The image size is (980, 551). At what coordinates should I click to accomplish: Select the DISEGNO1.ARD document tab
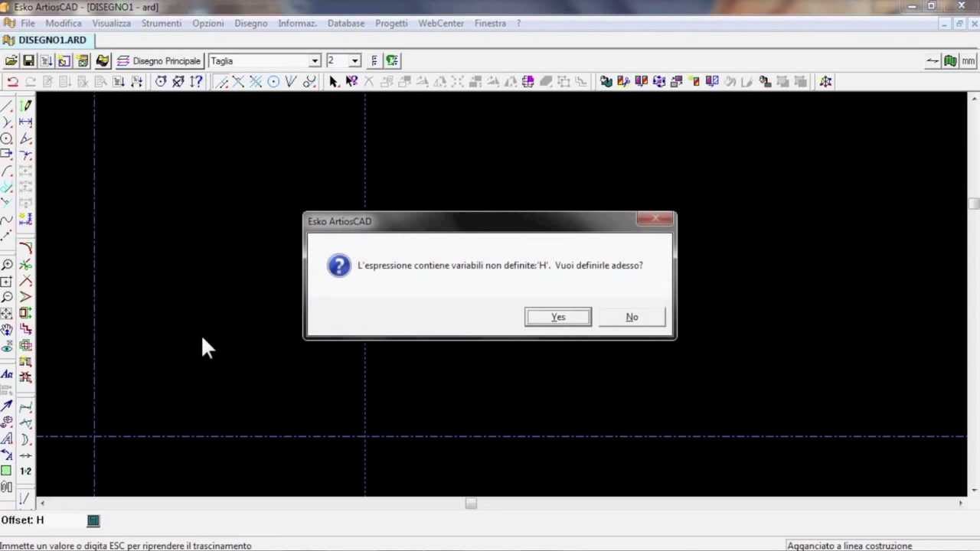pyautogui.click(x=46, y=40)
